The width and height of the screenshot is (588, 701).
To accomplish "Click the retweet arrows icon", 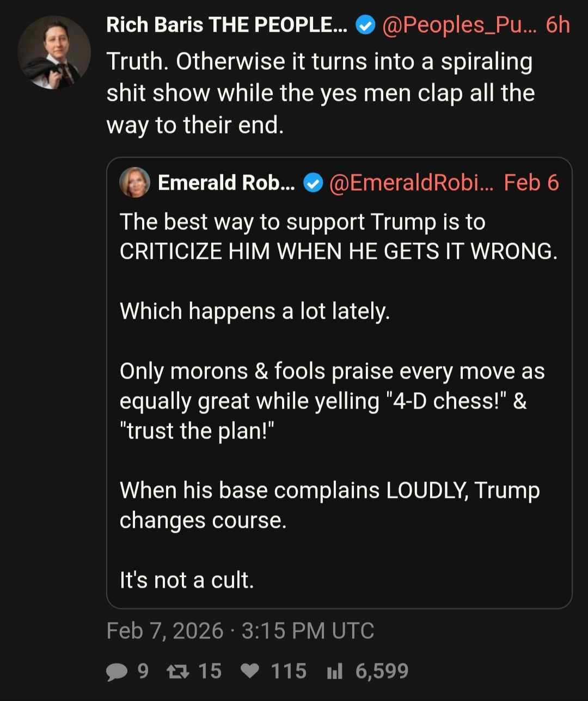I will (177, 672).
